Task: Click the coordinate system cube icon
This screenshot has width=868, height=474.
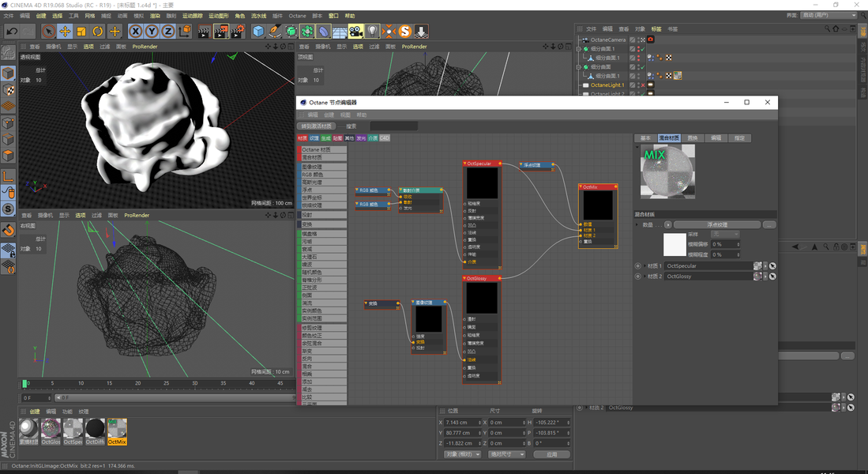Action: pos(185,32)
